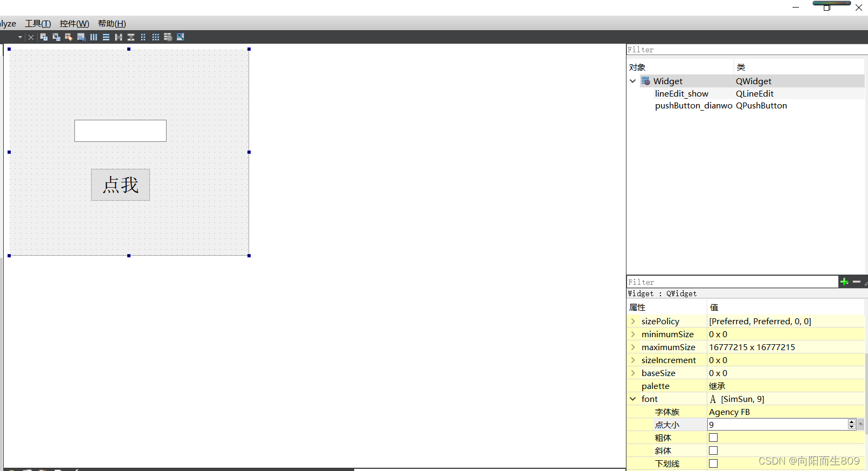Toggle the 斜体 (italic) checkbox
This screenshot has width=868, height=471.
[x=713, y=450]
